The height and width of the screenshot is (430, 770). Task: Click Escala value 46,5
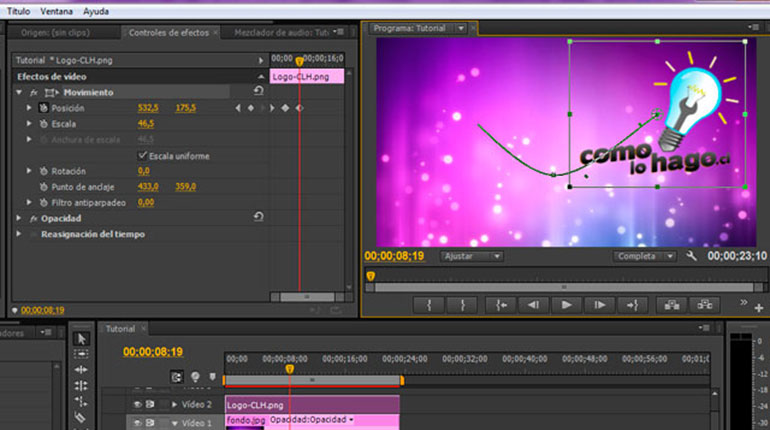pos(146,123)
